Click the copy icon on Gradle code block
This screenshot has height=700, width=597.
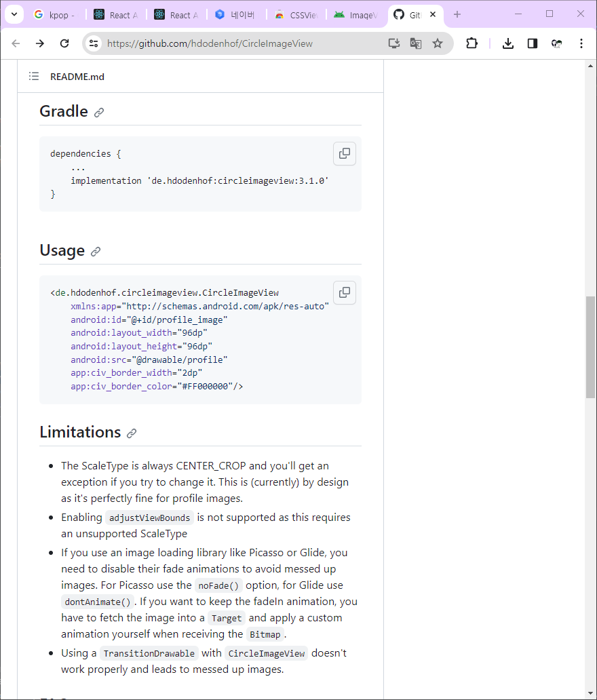tap(344, 153)
